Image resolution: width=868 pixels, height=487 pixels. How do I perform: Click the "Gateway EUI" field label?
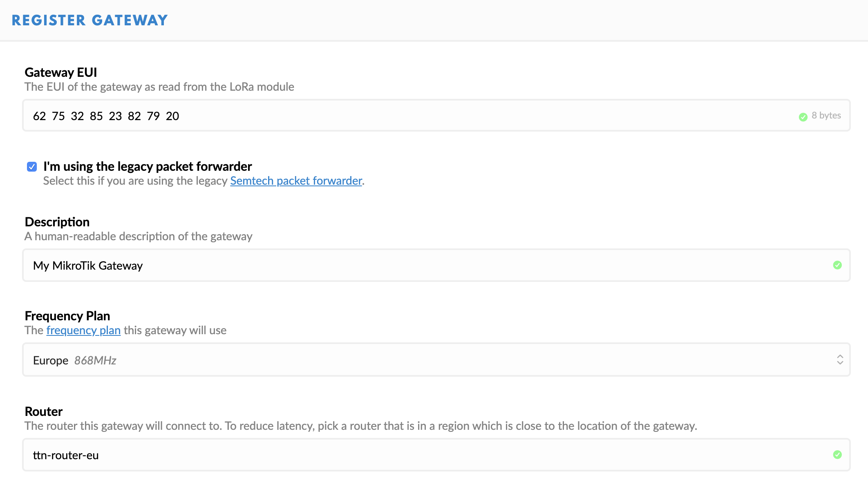60,72
